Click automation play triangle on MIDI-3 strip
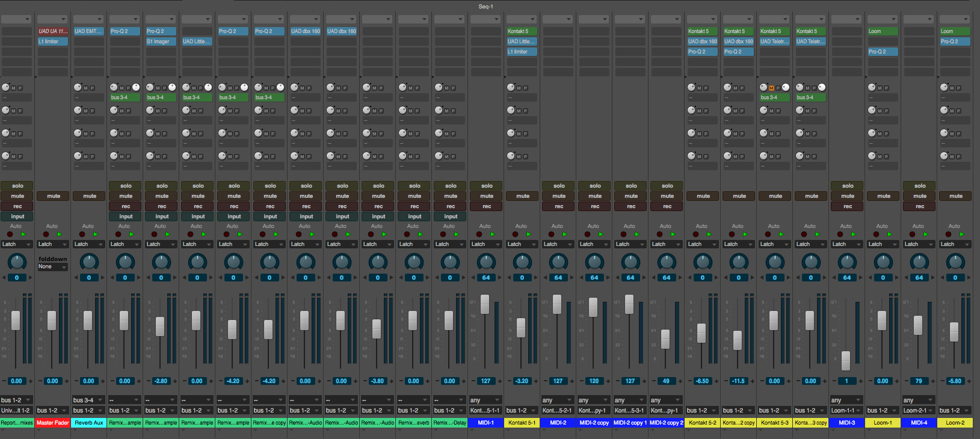The image size is (980, 439). pos(853,234)
